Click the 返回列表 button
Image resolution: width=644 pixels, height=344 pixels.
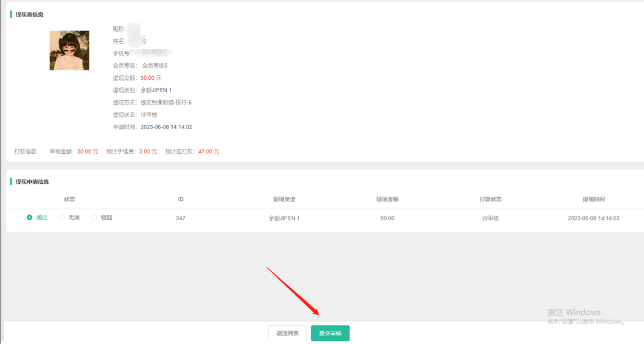[287, 333]
